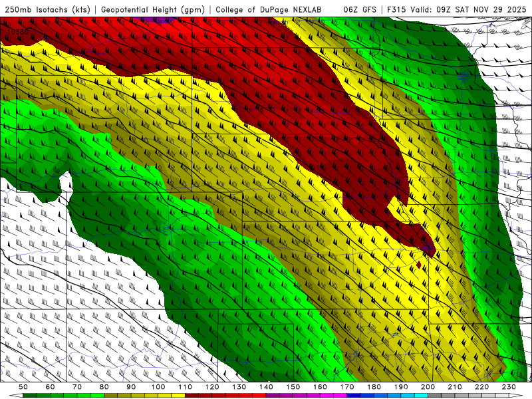This screenshot has width=532, height=399.
Task: Click the '110' value on the color scale
Action: (186, 387)
